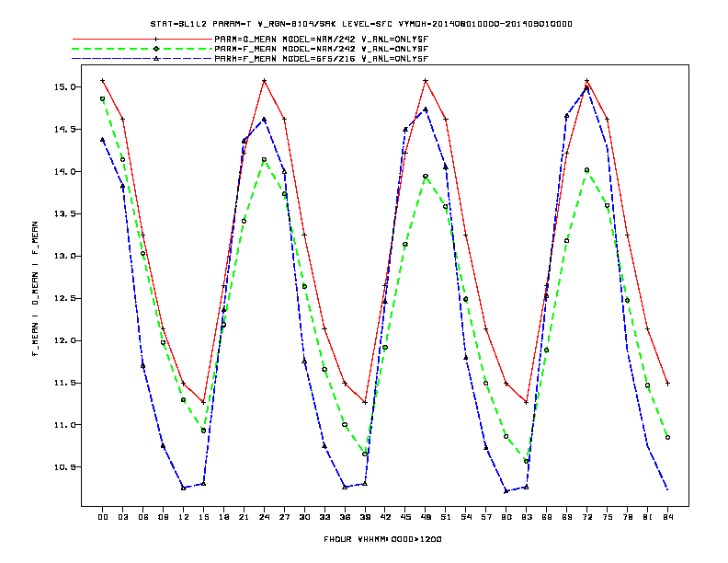Click the red solid legend line sample

click(x=142, y=40)
